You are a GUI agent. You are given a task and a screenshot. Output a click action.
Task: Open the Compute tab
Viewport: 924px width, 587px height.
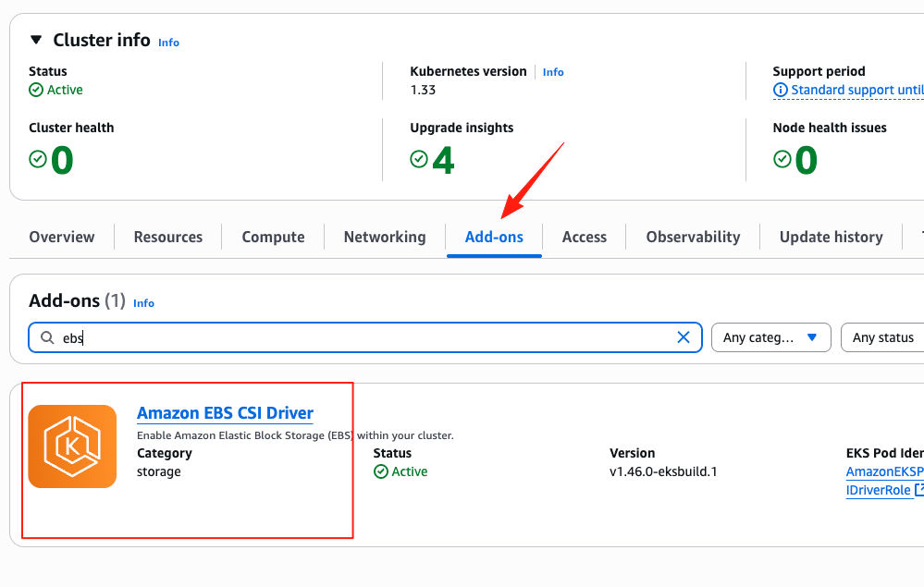click(x=274, y=237)
